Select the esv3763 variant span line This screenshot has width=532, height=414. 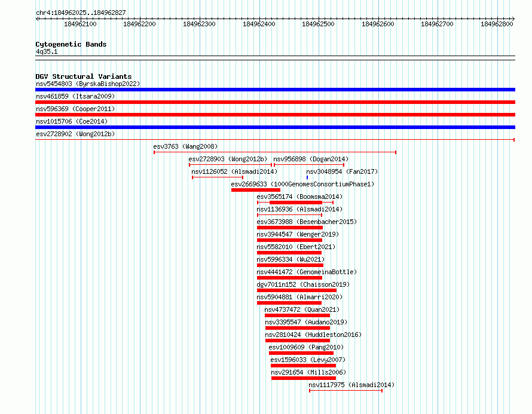click(x=275, y=152)
